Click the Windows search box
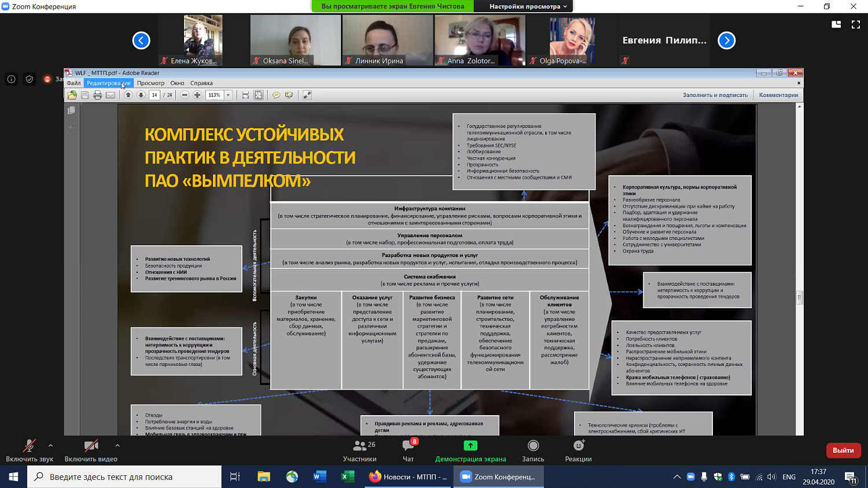The image size is (868, 488). [x=124, y=477]
